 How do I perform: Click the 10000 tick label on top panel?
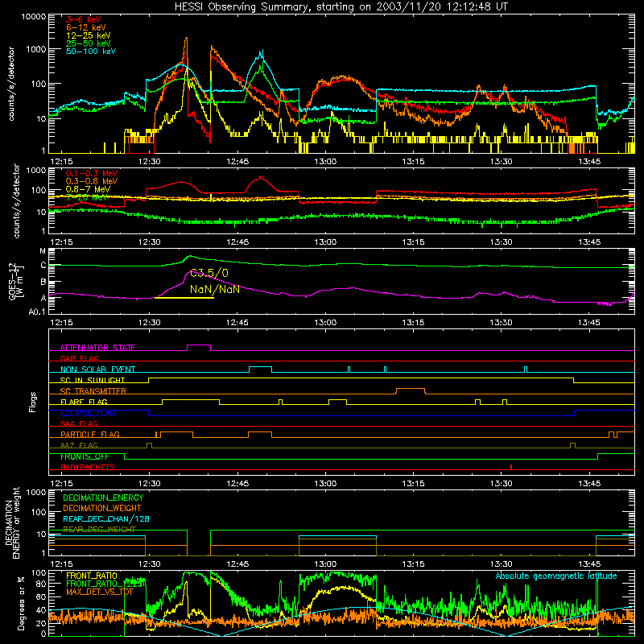coord(34,16)
